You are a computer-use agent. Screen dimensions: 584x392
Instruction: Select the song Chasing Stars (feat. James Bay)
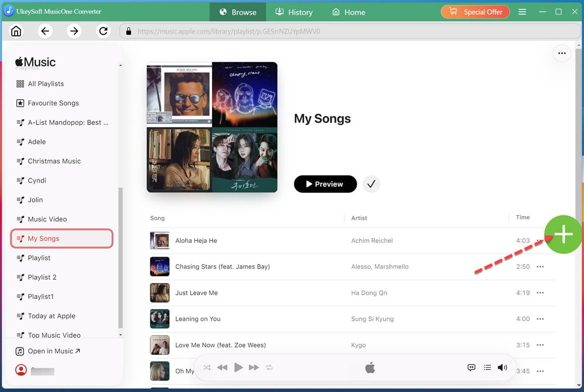point(223,267)
